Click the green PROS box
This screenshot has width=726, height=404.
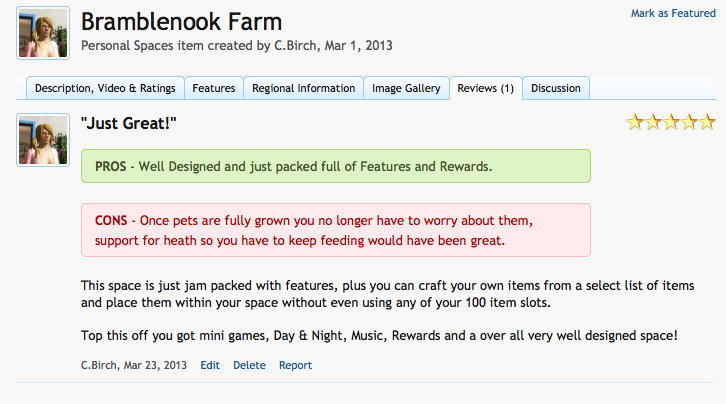coord(336,166)
